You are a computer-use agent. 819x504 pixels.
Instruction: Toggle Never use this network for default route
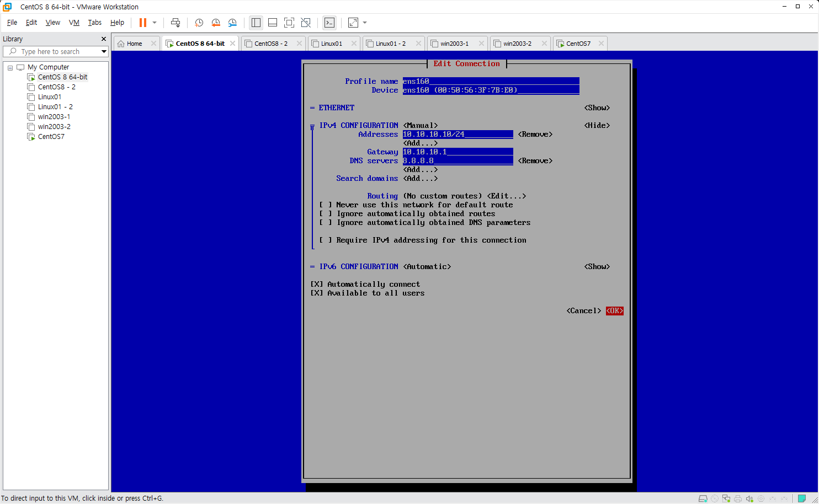326,205
